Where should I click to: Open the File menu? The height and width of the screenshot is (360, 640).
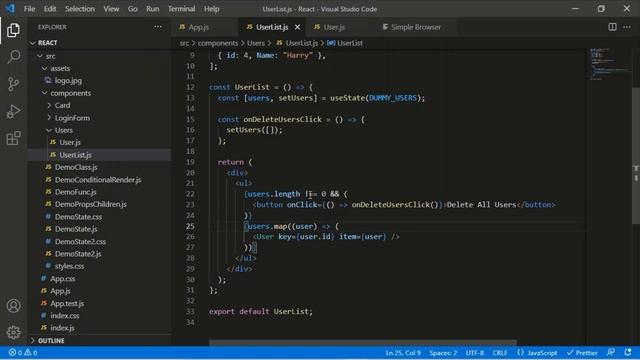(x=29, y=9)
